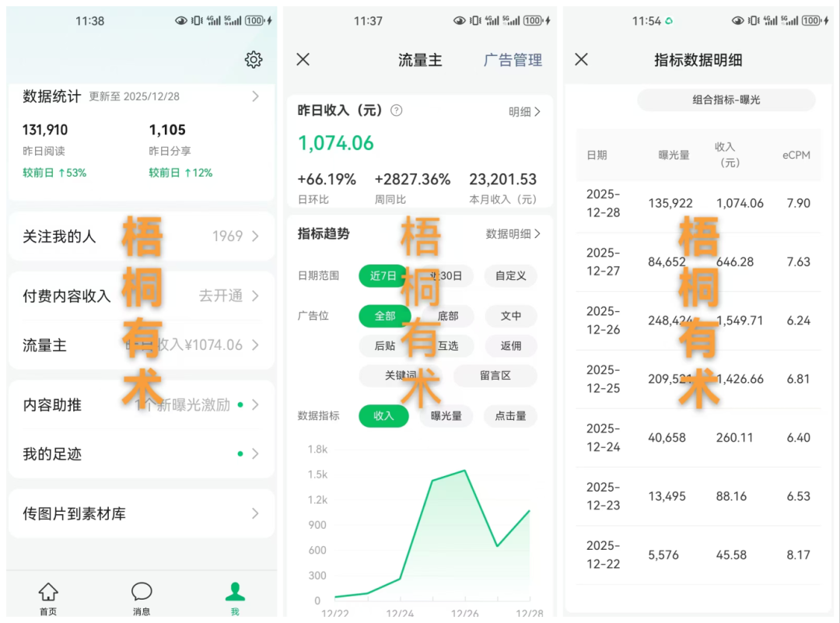The width and height of the screenshot is (840, 623).
Task: Select 收入 data metric
Action: click(x=383, y=415)
